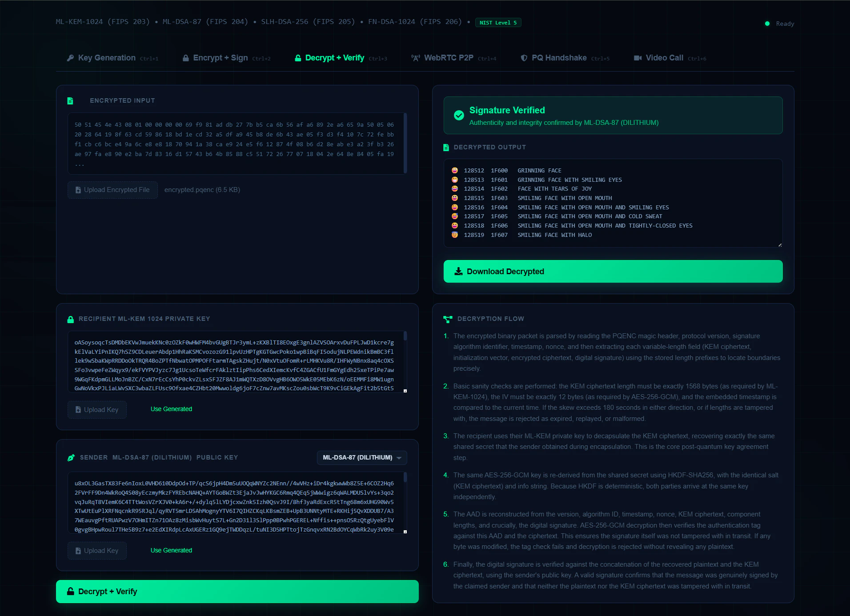Open the Video Call tab
The image size is (850, 616).
pos(670,58)
